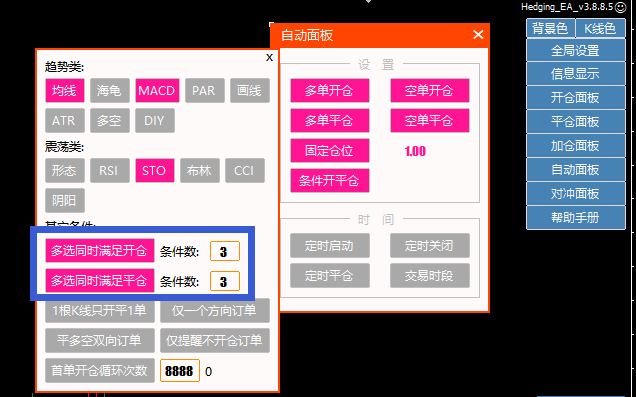Enable 交易时段 setting
This screenshot has width=636, height=397.
click(x=430, y=276)
